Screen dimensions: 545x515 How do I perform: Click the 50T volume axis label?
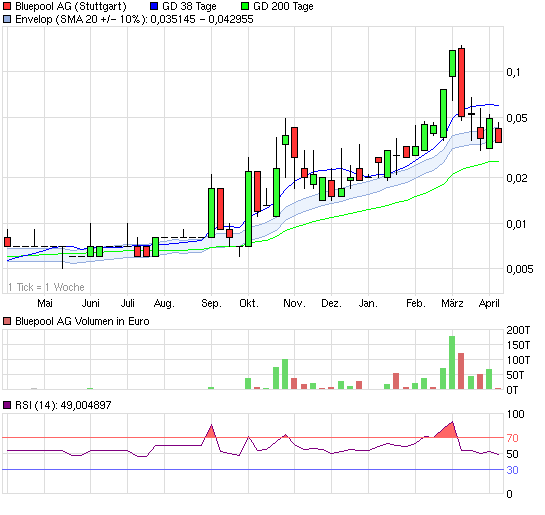coord(515,375)
